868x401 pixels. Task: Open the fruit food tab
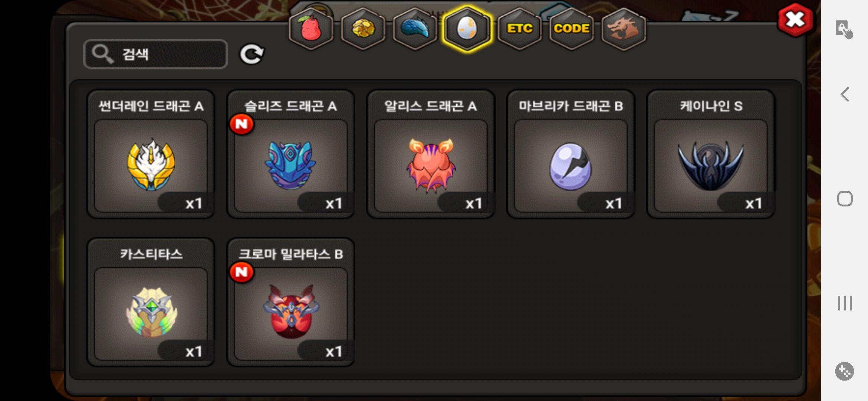311,29
